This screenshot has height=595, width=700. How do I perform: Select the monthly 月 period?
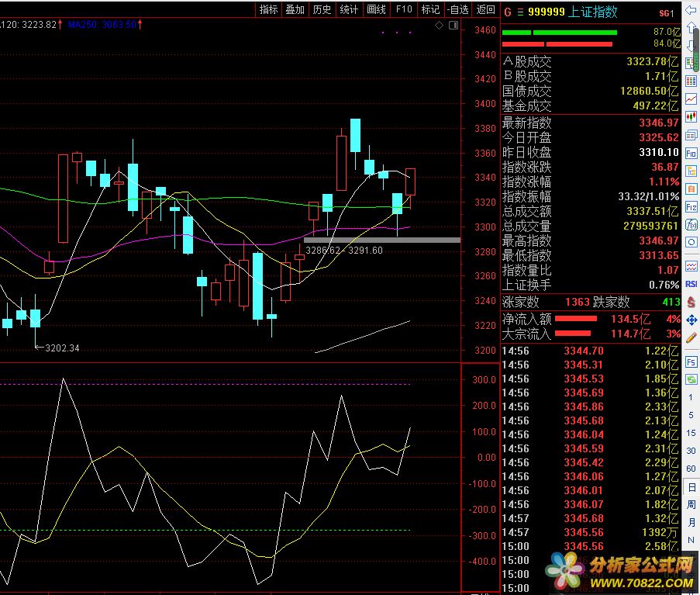pos(691,522)
